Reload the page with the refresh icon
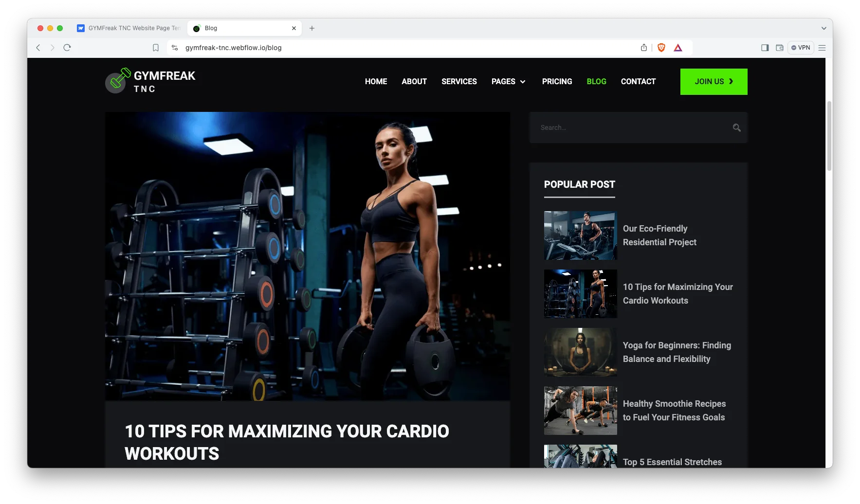Screen dimensions: 860x504 67,48
